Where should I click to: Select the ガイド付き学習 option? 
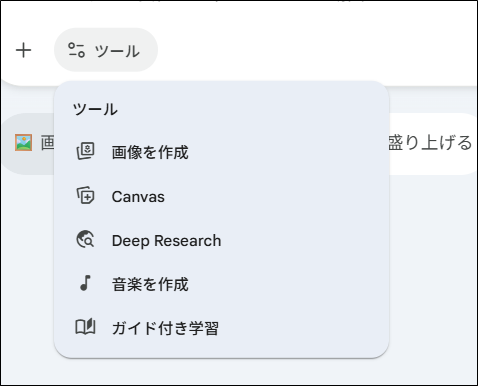pos(221,328)
